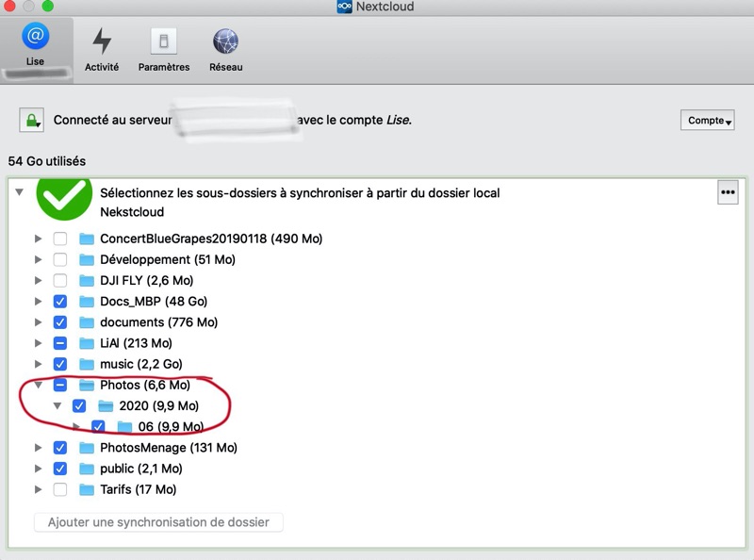Image resolution: width=754 pixels, height=560 pixels.
Task: Open the three-dots sync folder menu
Action: (728, 192)
